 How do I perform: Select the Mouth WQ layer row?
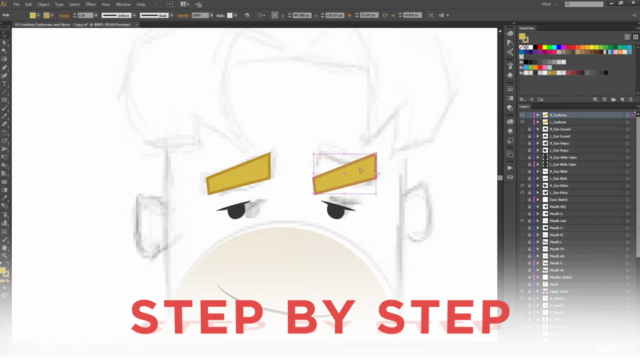pos(578,207)
